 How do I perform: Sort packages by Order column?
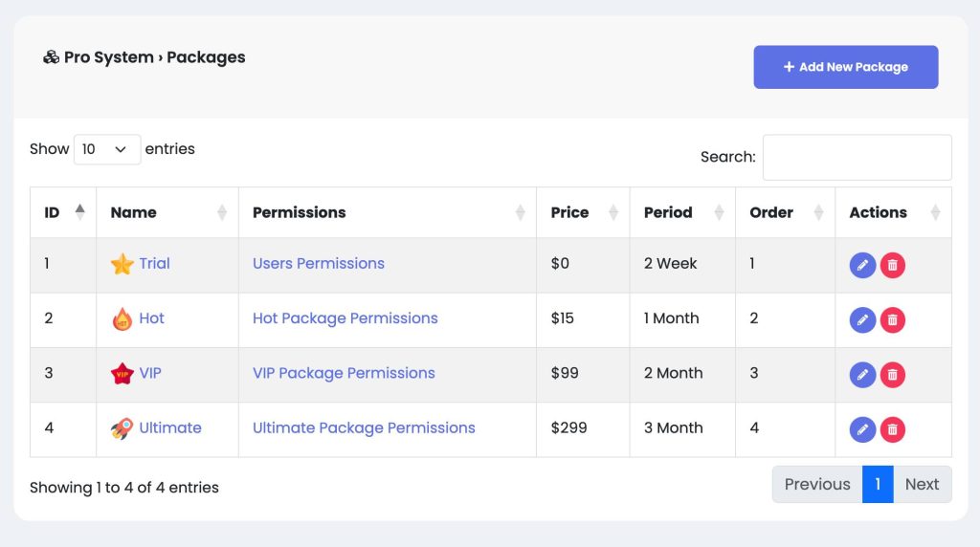click(786, 212)
